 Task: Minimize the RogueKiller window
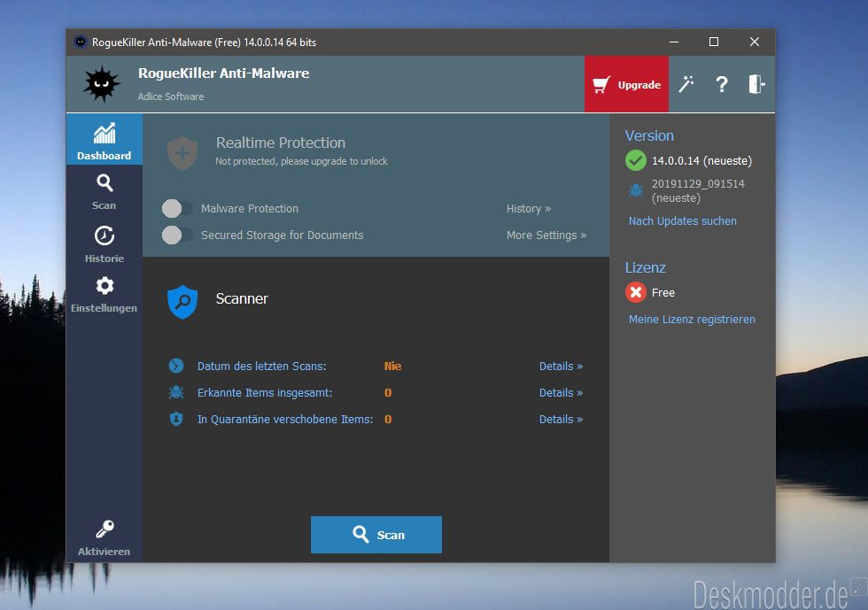coord(674,42)
